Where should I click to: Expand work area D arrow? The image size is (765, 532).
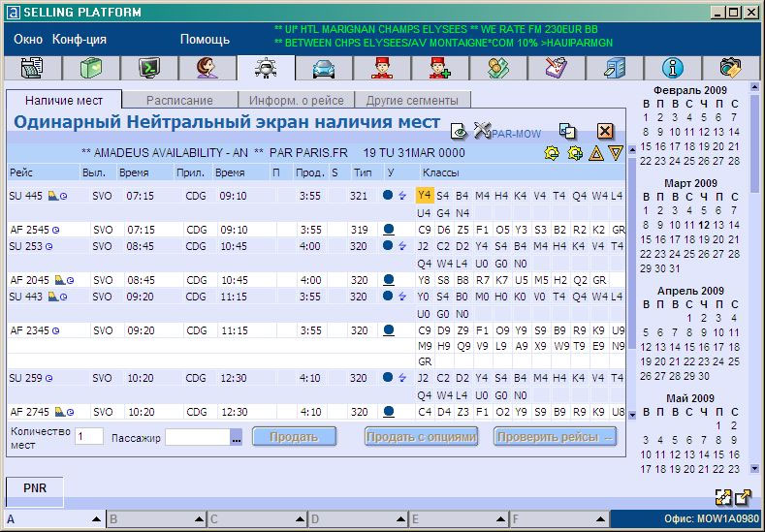tap(401, 519)
